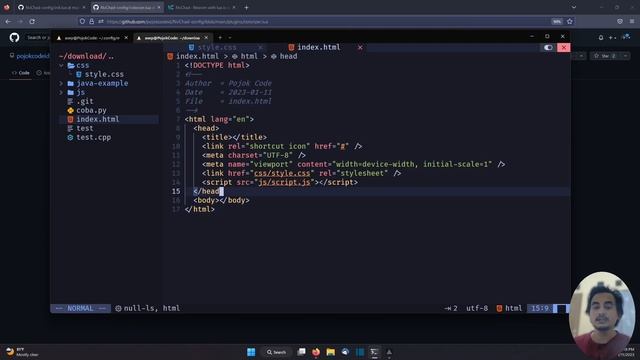Select the .git entry in tree

click(x=85, y=101)
